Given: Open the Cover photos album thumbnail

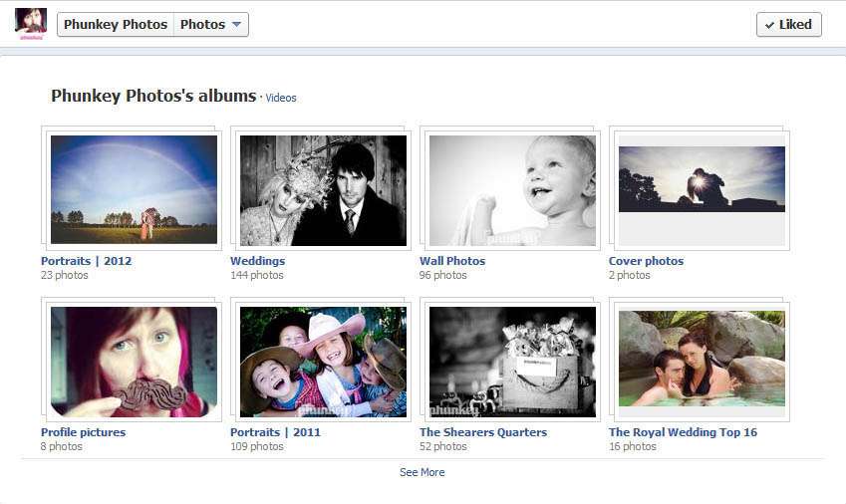Looking at the screenshot, I should [702, 189].
